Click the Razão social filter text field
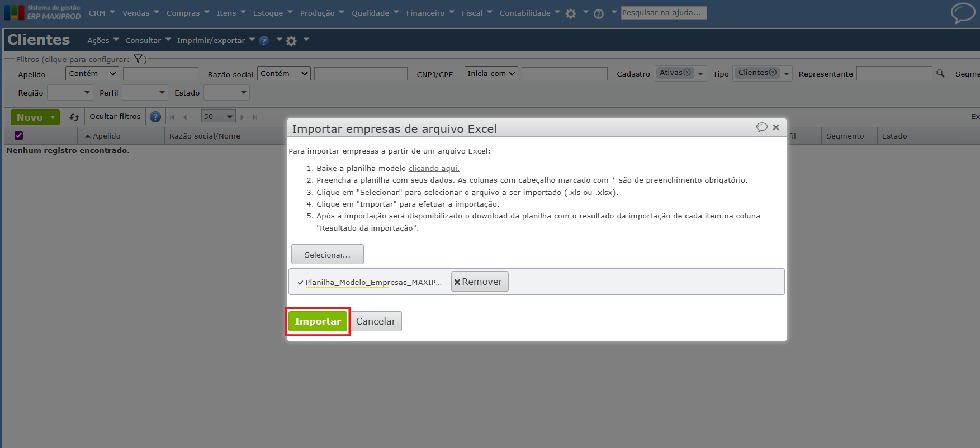This screenshot has height=448, width=980. click(361, 74)
